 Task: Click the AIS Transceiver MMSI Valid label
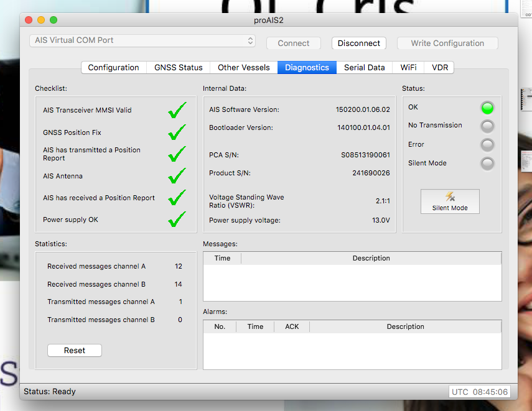point(87,110)
